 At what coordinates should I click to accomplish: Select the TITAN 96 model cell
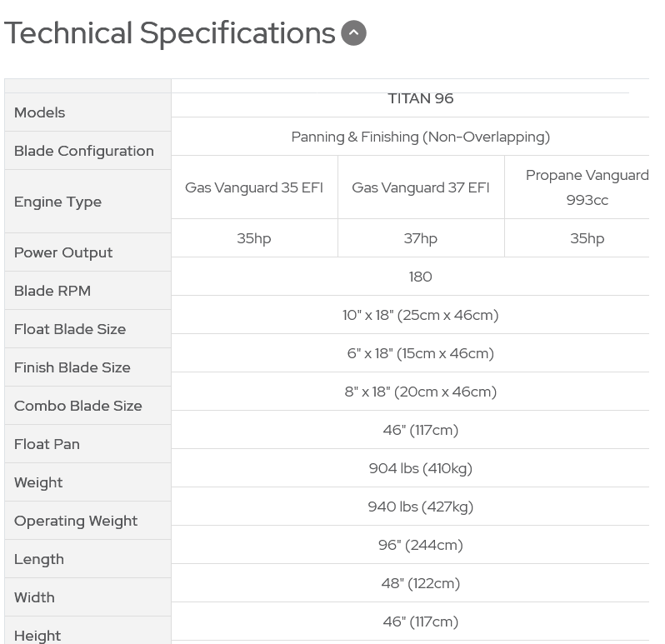point(420,98)
